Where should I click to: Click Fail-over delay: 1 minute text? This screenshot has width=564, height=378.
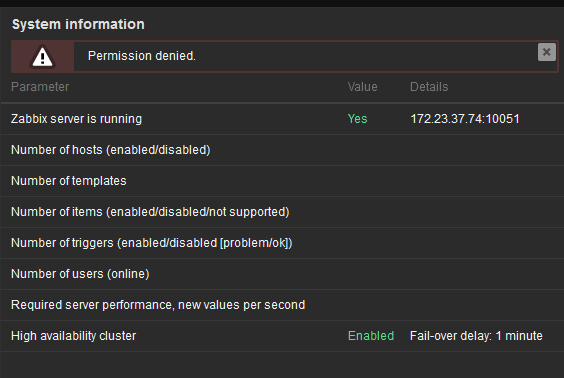pos(476,336)
